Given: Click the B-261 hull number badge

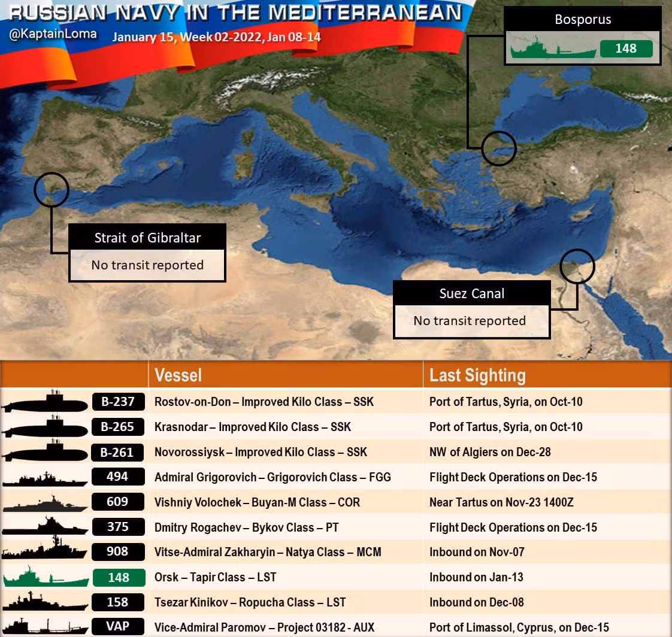Looking at the screenshot, I should point(118,452).
